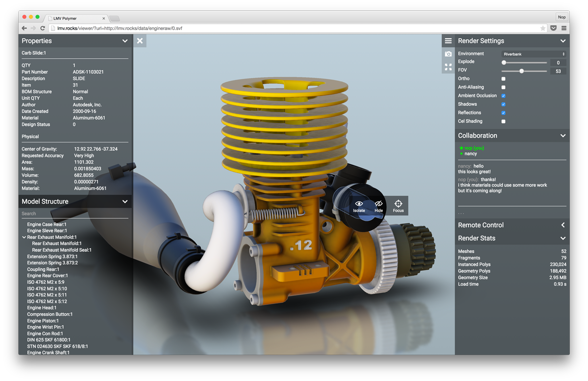Click the Explode value field showing 0
The width and height of the screenshot is (588, 381).
[558, 63]
